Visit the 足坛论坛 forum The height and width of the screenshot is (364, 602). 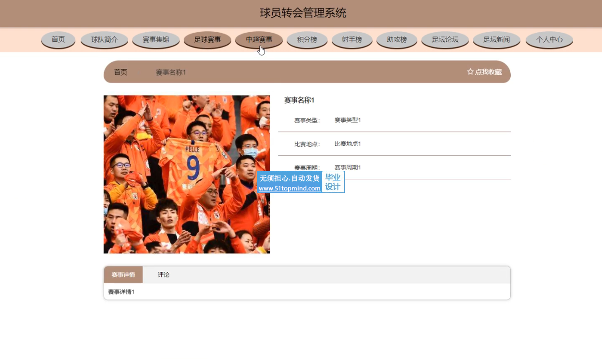[x=445, y=40]
